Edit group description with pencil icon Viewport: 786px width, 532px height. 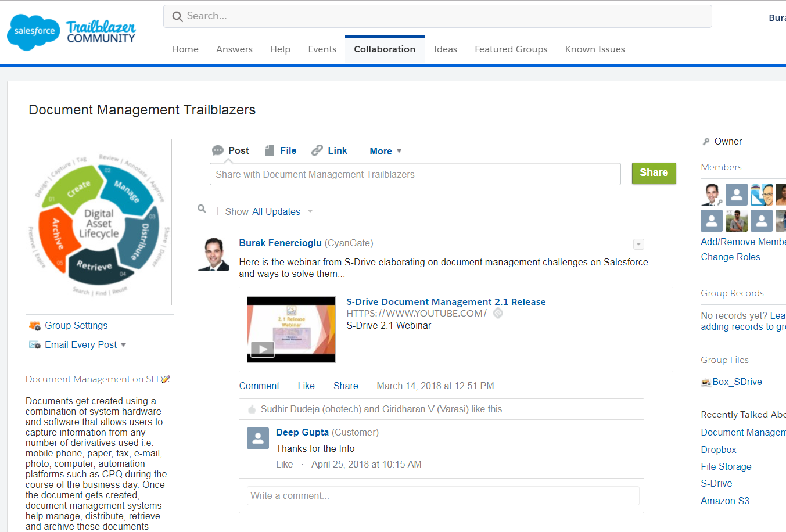click(166, 379)
